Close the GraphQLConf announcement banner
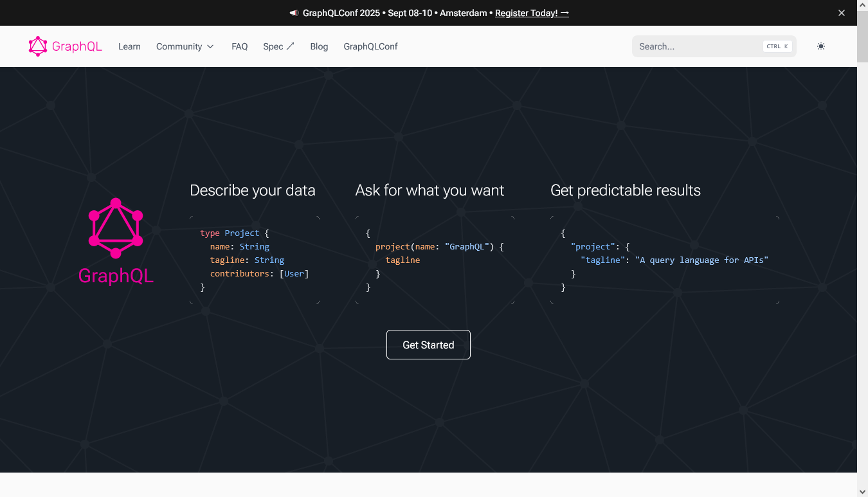Viewport: 868px width, 497px height. coord(841,13)
